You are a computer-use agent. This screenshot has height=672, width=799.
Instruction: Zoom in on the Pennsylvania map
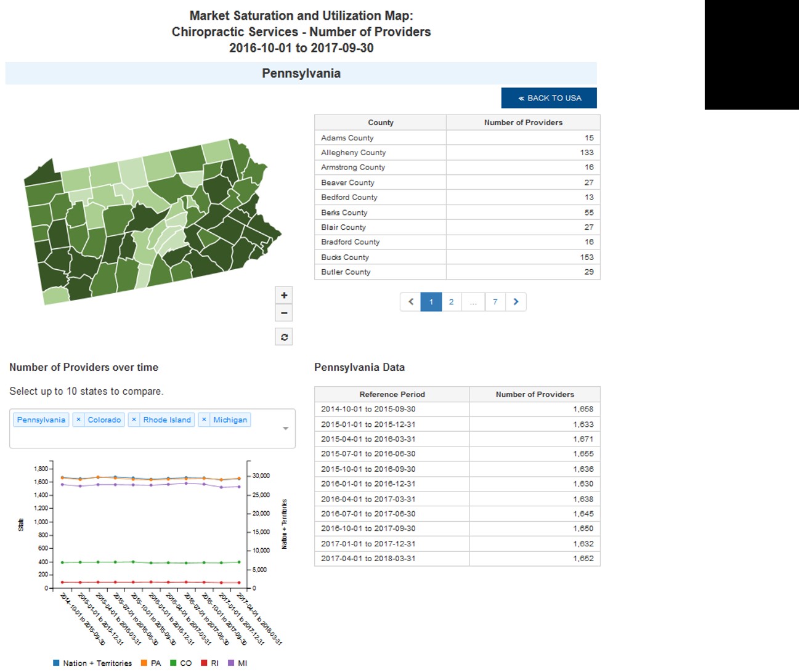coord(283,295)
